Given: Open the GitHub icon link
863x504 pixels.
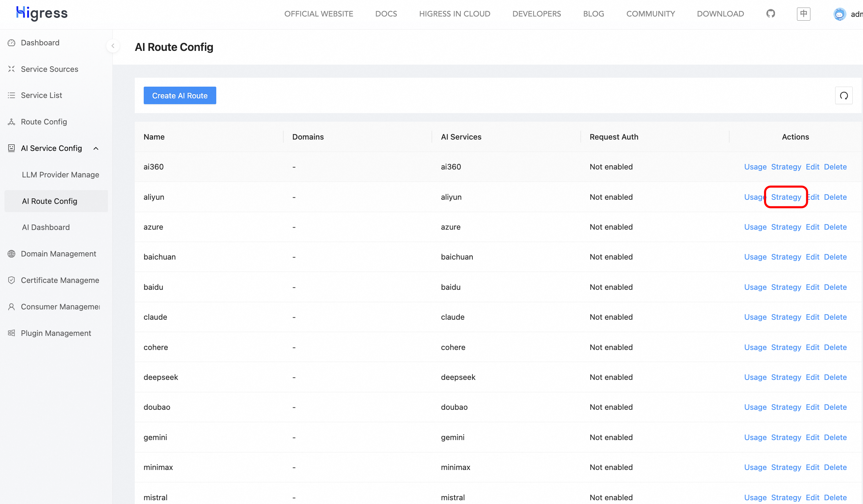Looking at the screenshot, I should pyautogui.click(x=771, y=14).
